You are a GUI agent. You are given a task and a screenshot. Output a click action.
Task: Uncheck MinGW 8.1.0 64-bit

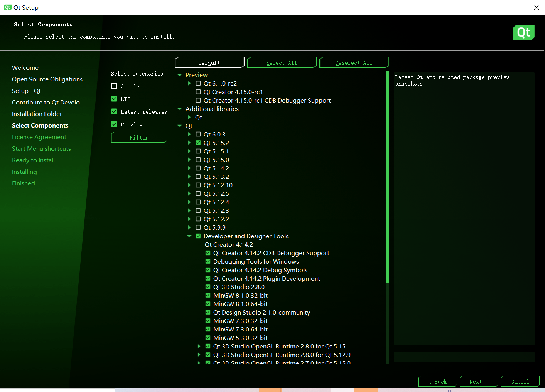[208, 304]
